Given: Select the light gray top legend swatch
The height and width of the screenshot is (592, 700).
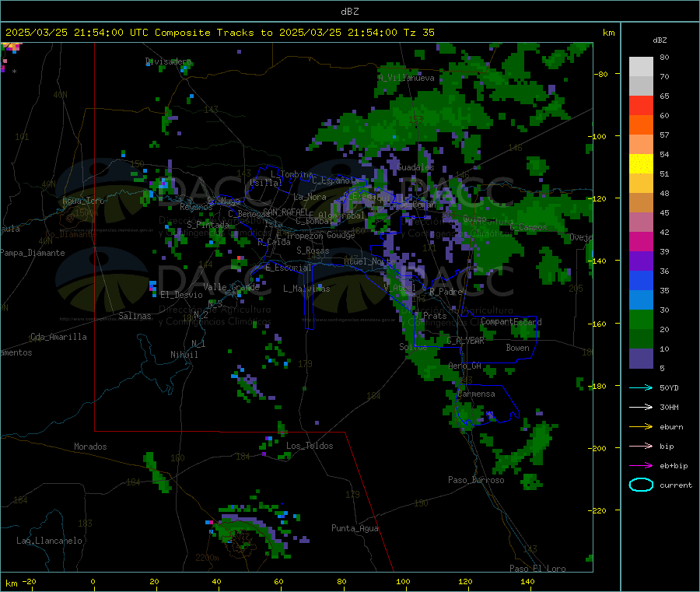Looking at the screenshot, I should point(641,67).
